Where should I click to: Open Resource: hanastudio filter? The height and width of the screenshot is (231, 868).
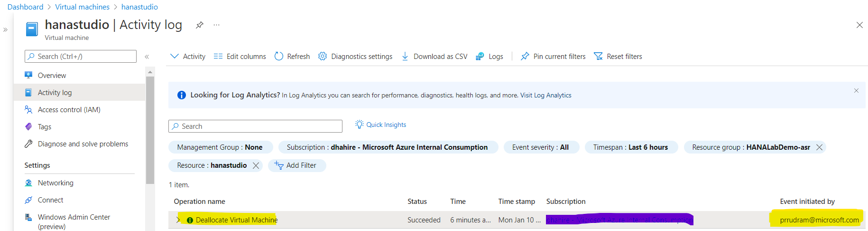(212, 165)
